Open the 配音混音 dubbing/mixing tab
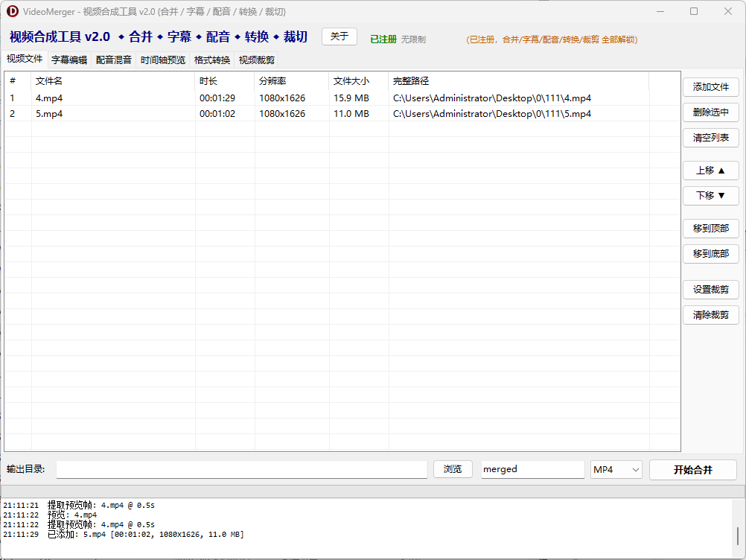This screenshot has width=746, height=560. [113, 60]
